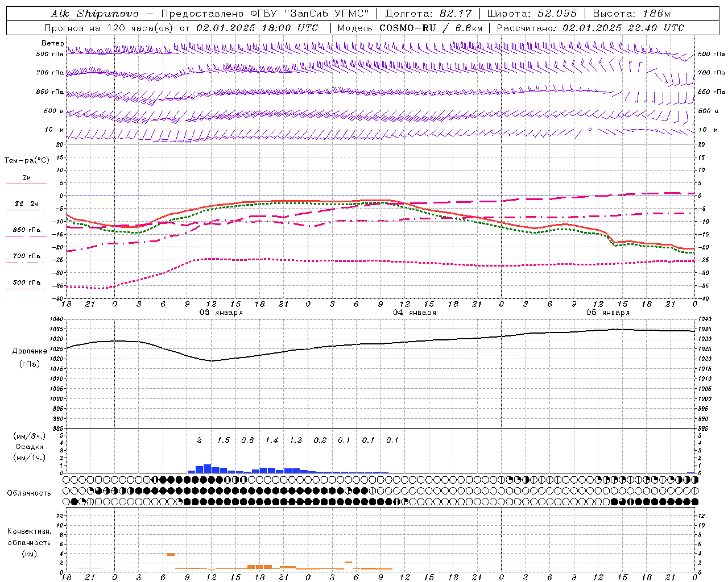Select the Td 2м dew point legend entry
This screenshot has height=582, width=728.
point(27,203)
